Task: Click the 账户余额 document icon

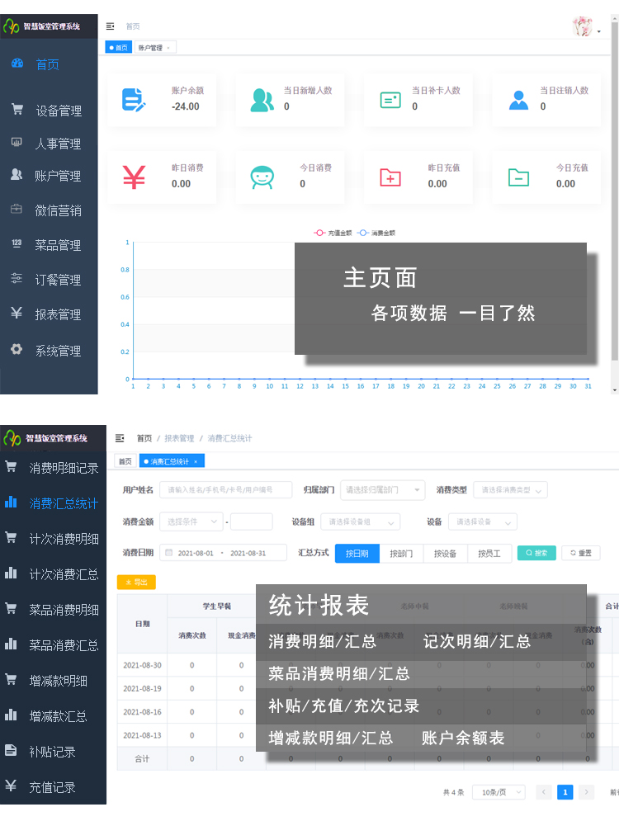Action: pos(134,100)
